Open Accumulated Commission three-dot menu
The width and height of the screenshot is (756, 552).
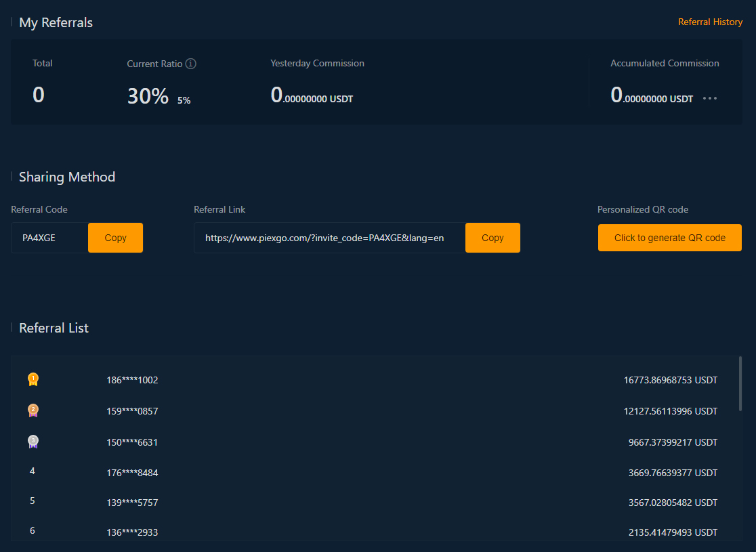tap(710, 98)
